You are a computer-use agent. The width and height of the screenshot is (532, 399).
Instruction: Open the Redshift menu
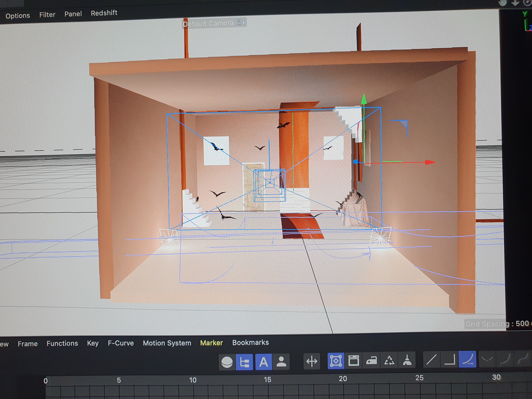point(104,13)
